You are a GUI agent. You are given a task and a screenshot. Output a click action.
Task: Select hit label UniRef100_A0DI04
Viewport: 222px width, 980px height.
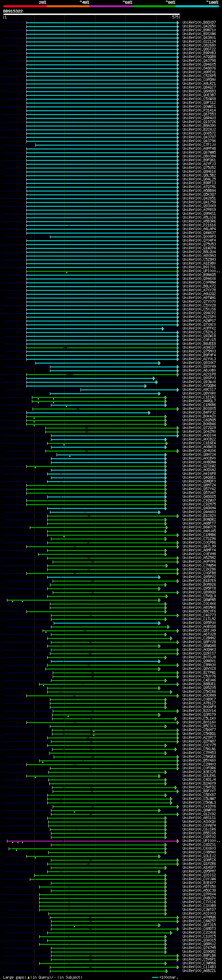coord(199,435)
